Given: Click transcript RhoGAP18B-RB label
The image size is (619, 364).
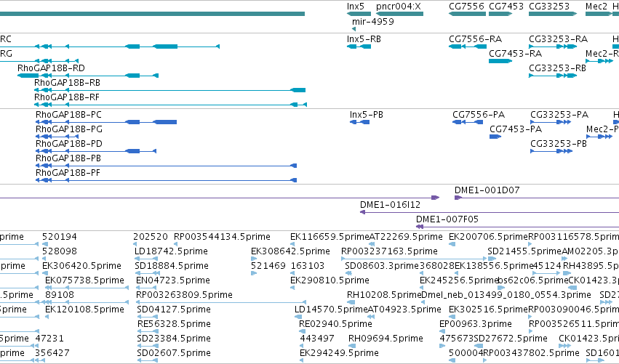Looking at the screenshot, I should [x=67, y=83].
